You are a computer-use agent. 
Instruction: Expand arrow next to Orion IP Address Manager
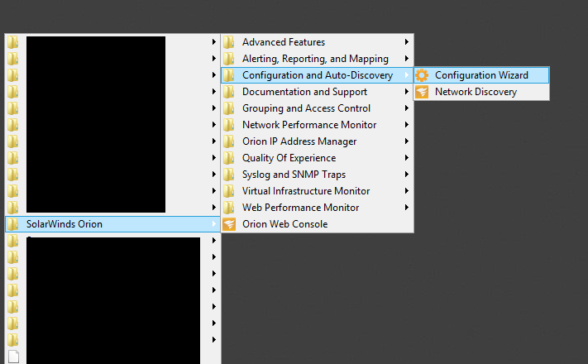click(x=407, y=141)
